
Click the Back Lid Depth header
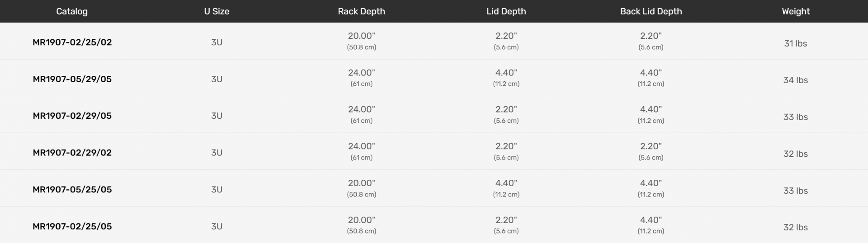tap(651, 11)
